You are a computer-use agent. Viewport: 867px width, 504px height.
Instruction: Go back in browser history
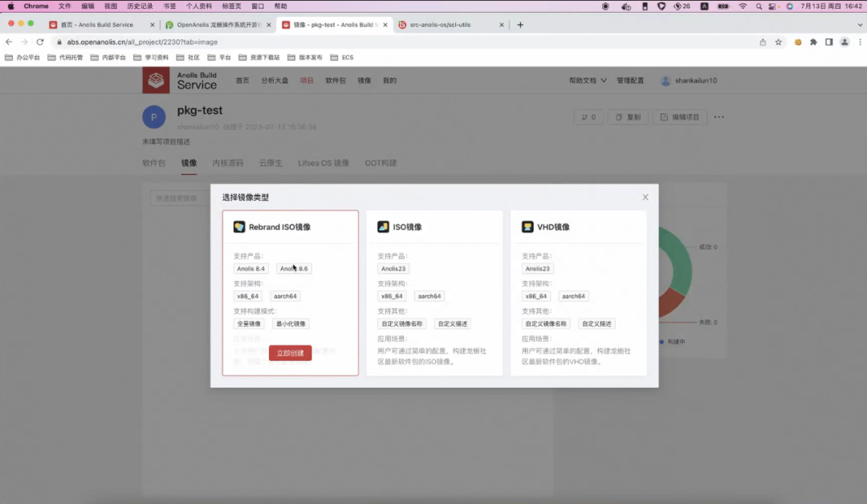(9, 42)
